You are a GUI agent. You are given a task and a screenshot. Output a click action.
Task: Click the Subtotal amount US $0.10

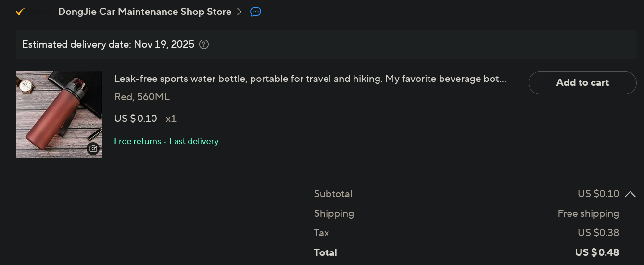click(x=598, y=194)
